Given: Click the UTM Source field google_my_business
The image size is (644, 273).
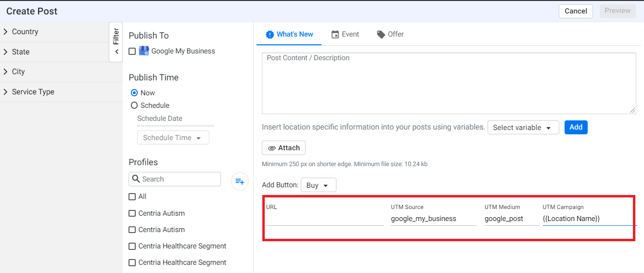Looking at the screenshot, I should (434, 219).
